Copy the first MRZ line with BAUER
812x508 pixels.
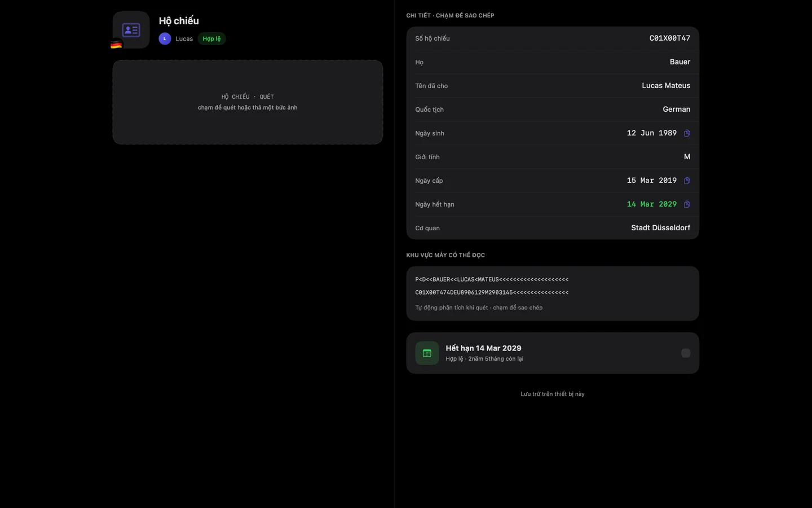[x=492, y=279]
